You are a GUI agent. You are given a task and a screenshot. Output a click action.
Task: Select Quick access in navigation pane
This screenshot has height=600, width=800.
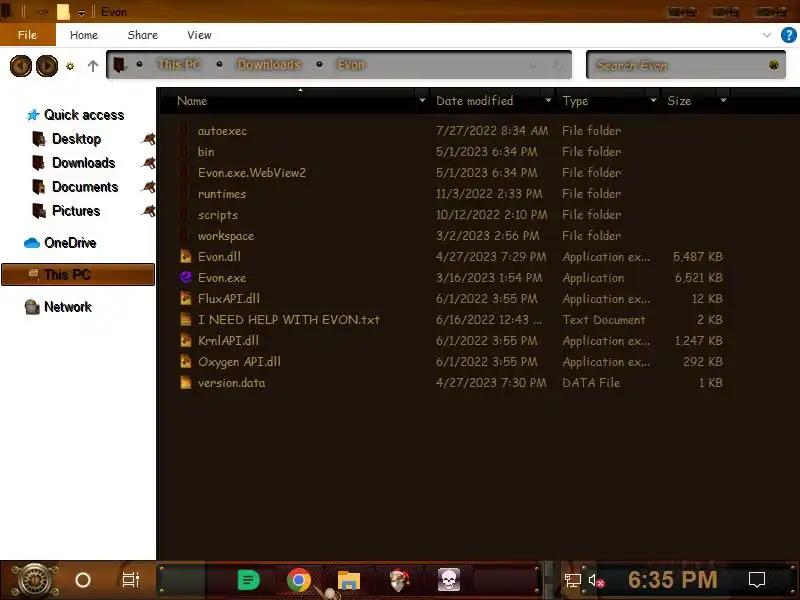pyautogui.click(x=76, y=115)
